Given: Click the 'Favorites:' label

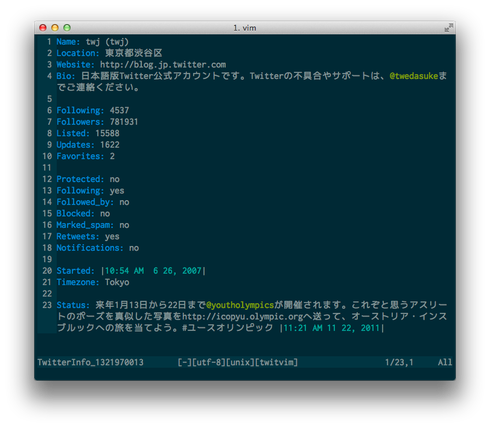Looking at the screenshot, I should tap(80, 156).
